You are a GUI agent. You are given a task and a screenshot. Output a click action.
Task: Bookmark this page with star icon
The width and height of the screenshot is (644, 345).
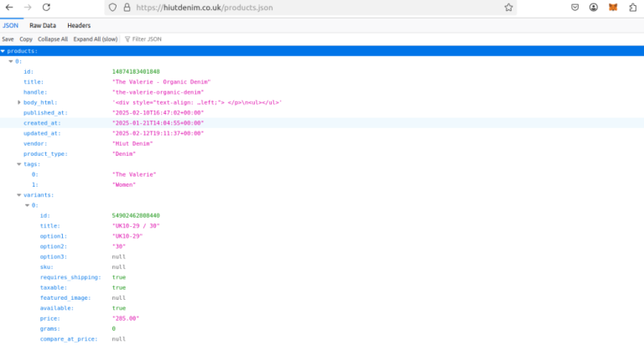click(x=508, y=7)
